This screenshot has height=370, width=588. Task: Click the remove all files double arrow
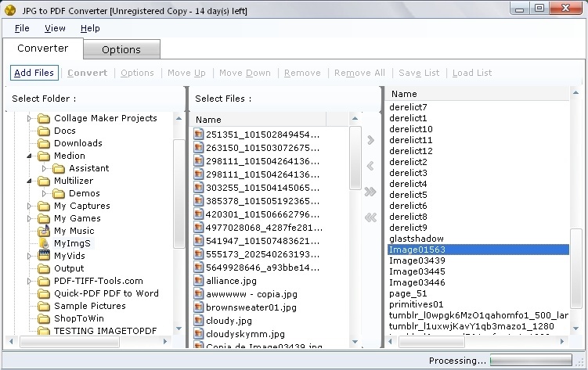pyautogui.click(x=370, y=217)
